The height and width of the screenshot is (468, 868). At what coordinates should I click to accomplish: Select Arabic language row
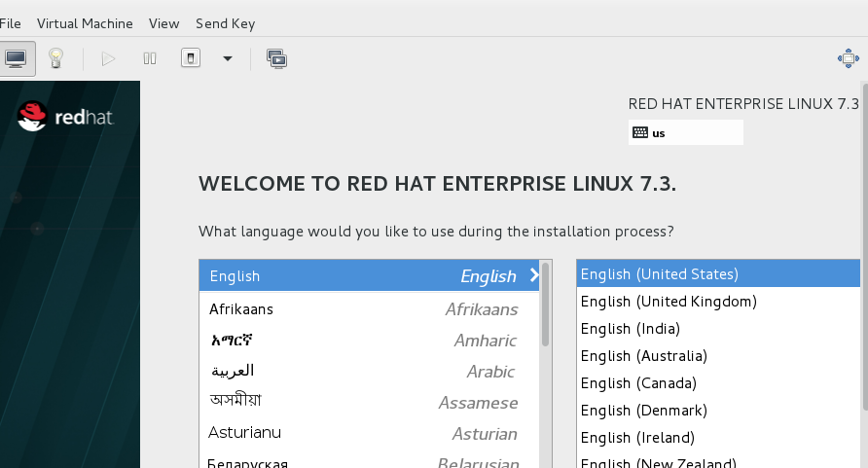coord(369,372)
